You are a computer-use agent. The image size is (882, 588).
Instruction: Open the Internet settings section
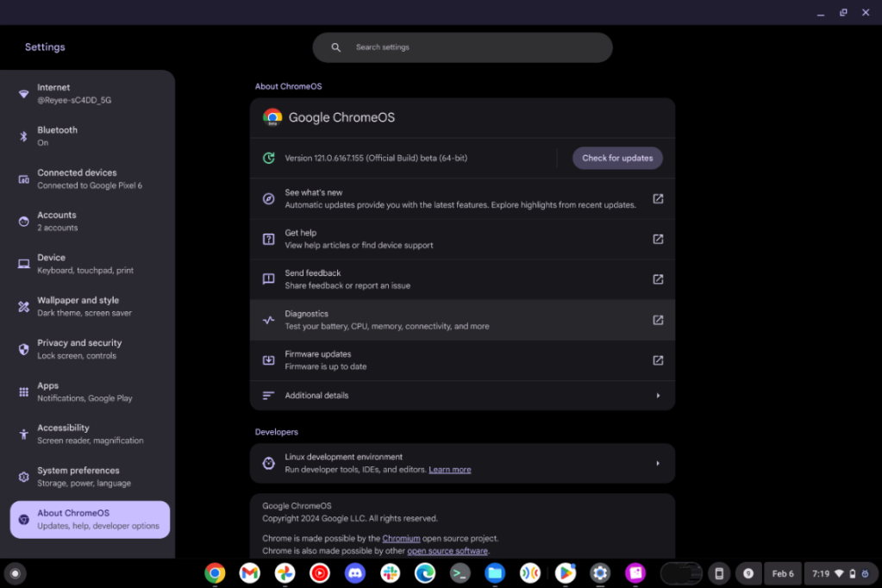click(90, 93)
